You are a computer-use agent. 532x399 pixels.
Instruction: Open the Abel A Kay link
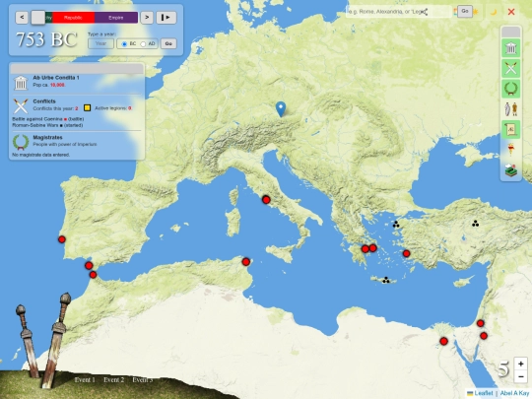pyautogui.click(x=514, y=393)
